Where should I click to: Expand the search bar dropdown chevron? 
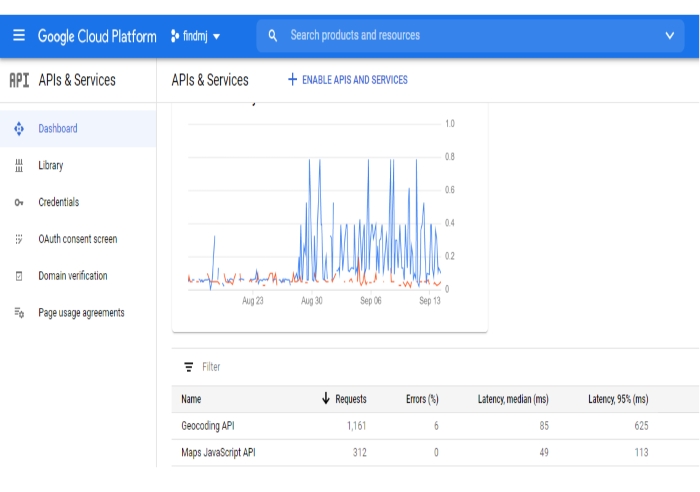click(x=669, y=36)
